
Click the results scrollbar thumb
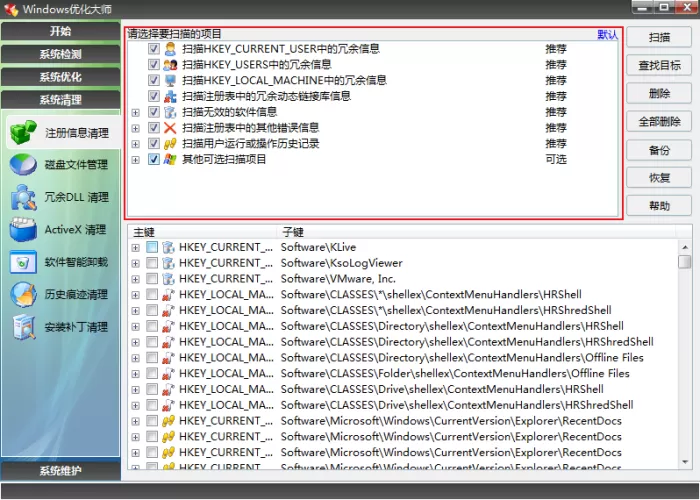(x=684, y=262)
